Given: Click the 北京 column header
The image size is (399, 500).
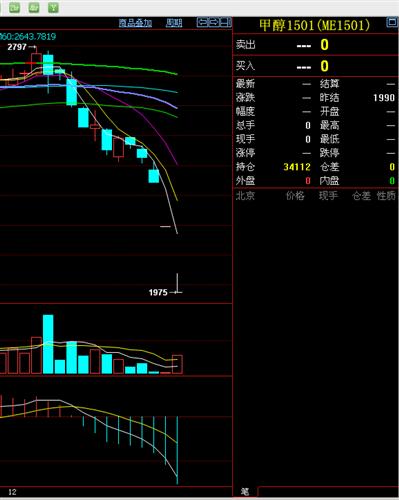Looking at the screenshot, I should coord(245,196).
